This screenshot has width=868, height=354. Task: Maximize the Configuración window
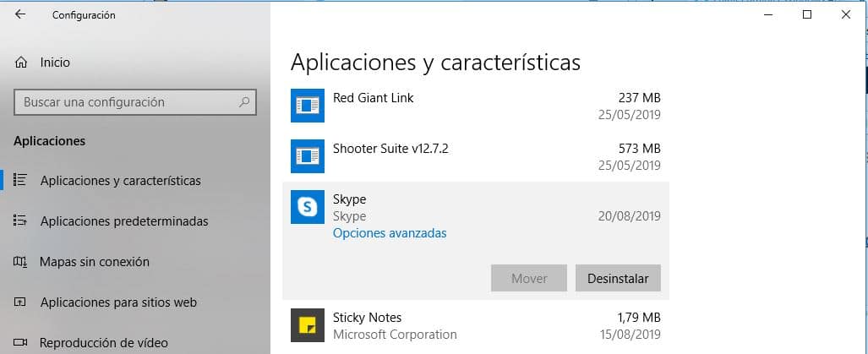806,15
